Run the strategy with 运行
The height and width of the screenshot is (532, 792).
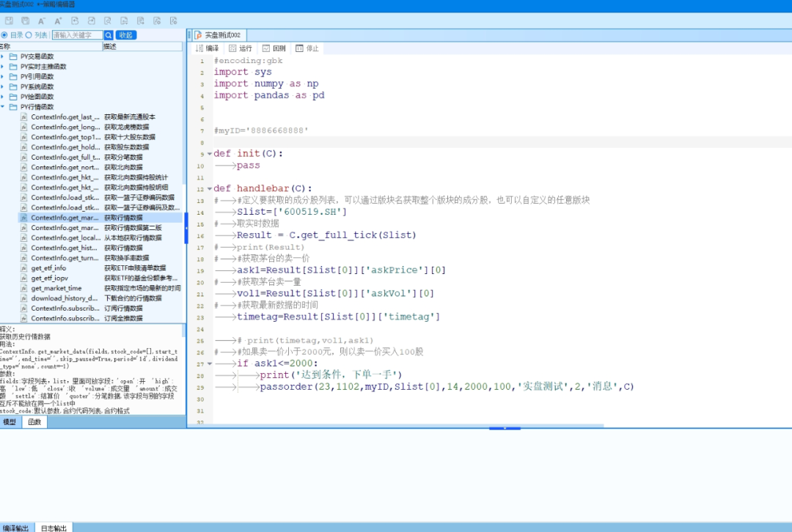(240, 48)
